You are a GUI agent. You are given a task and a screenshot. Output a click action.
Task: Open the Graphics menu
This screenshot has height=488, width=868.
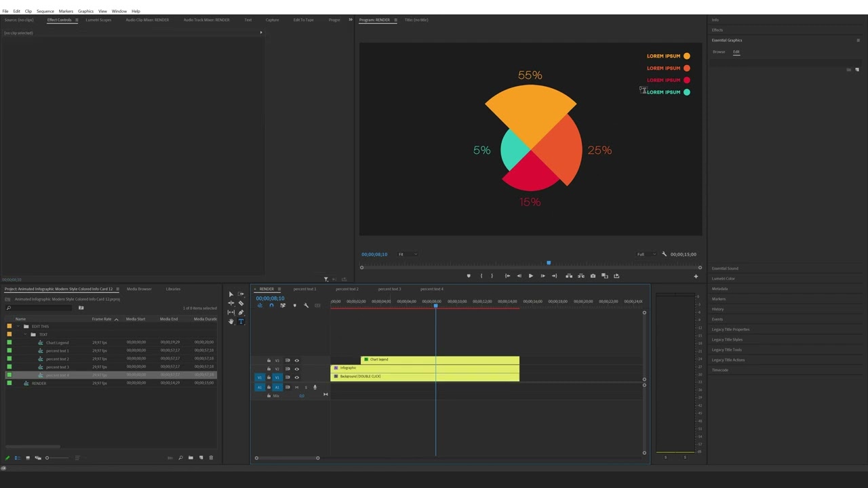click(x=85, y=11)
